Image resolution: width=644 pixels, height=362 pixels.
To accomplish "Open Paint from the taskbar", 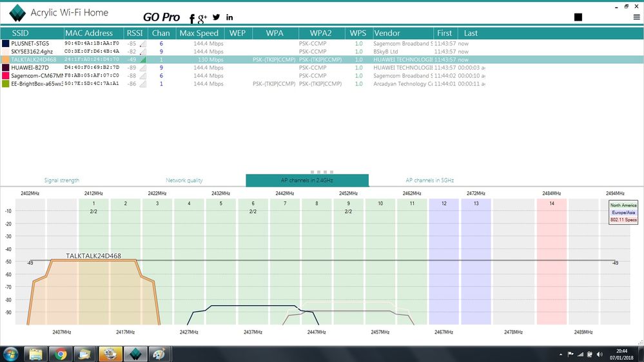I will (159, 354).
